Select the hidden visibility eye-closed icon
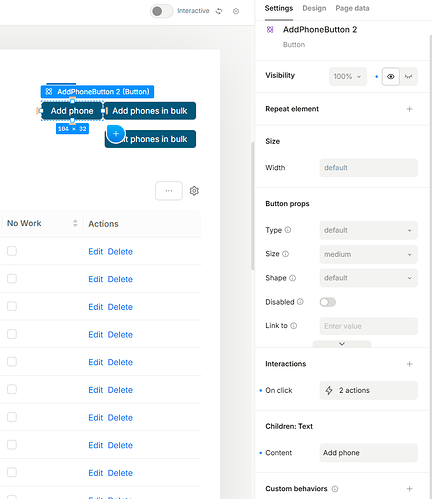 408,77
